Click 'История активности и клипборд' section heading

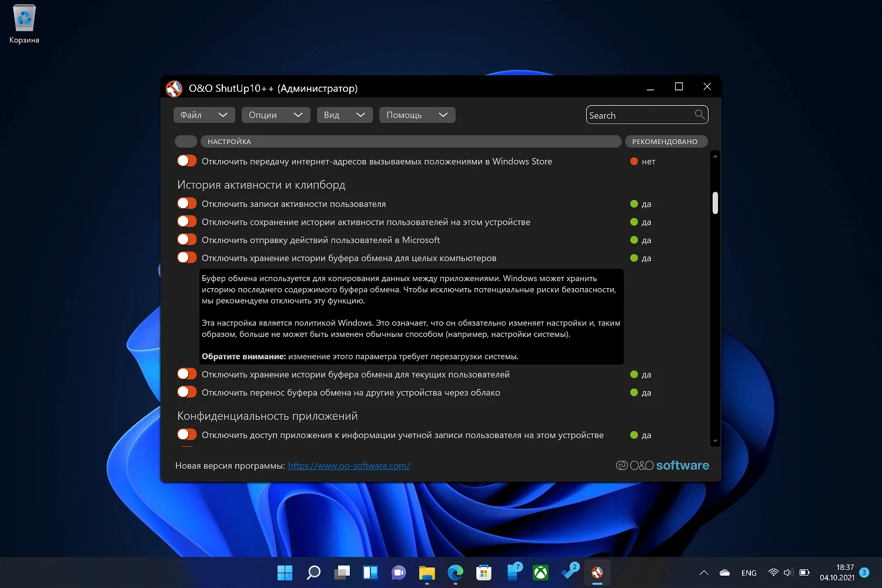tap(261, 185)
